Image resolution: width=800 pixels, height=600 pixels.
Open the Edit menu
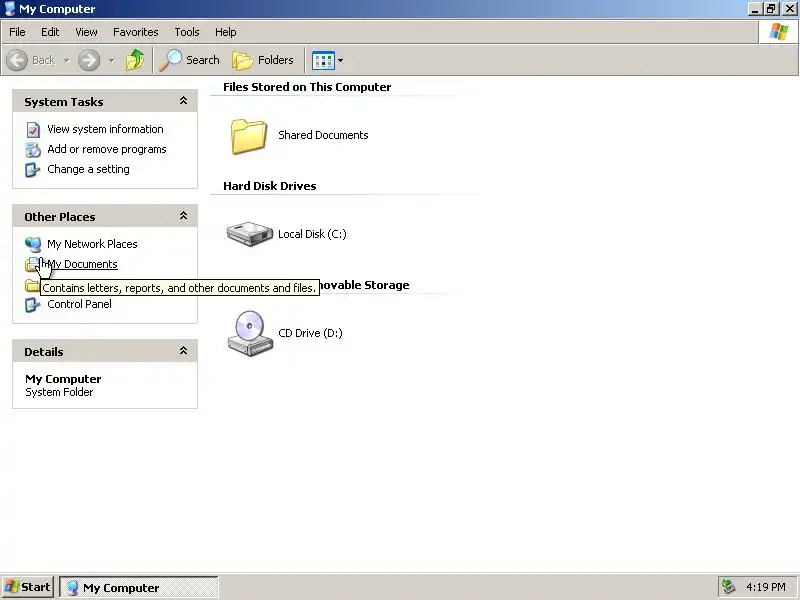point(50,32)
